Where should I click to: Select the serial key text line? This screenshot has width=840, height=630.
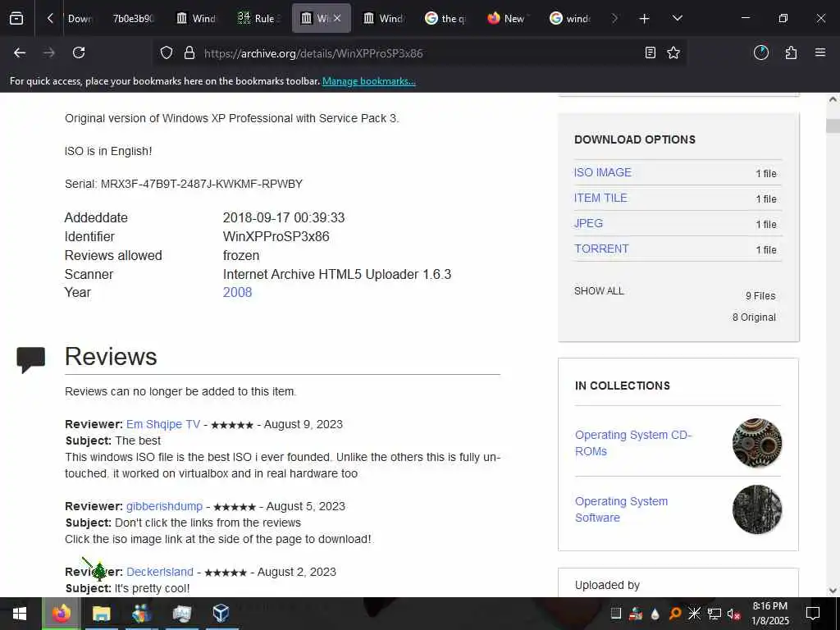(x=184, y=185)
